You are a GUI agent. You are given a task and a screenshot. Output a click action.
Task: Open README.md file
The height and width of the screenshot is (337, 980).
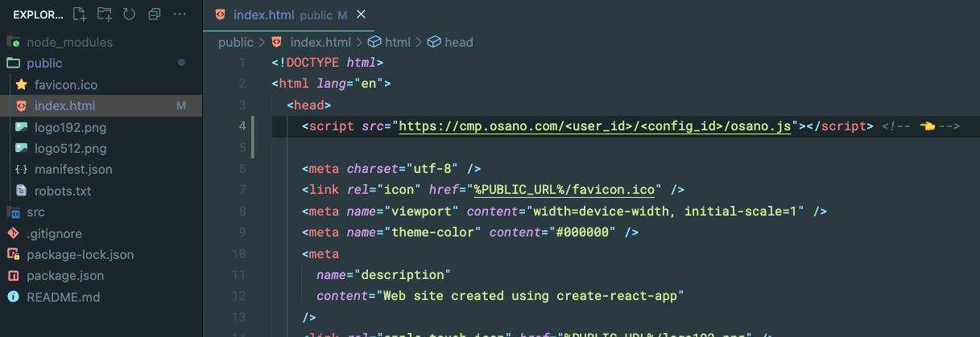click(x=63, y=297)
